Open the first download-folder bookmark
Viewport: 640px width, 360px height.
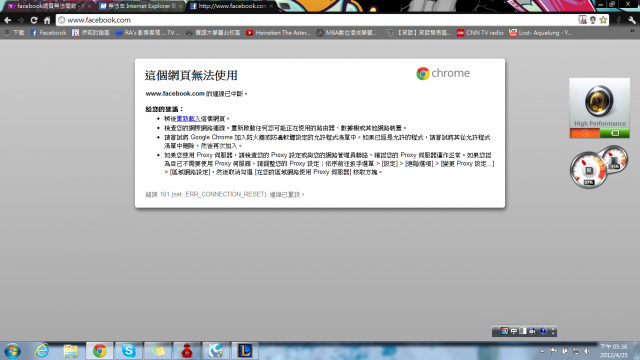pyautogui.click(x=14, y=33)
